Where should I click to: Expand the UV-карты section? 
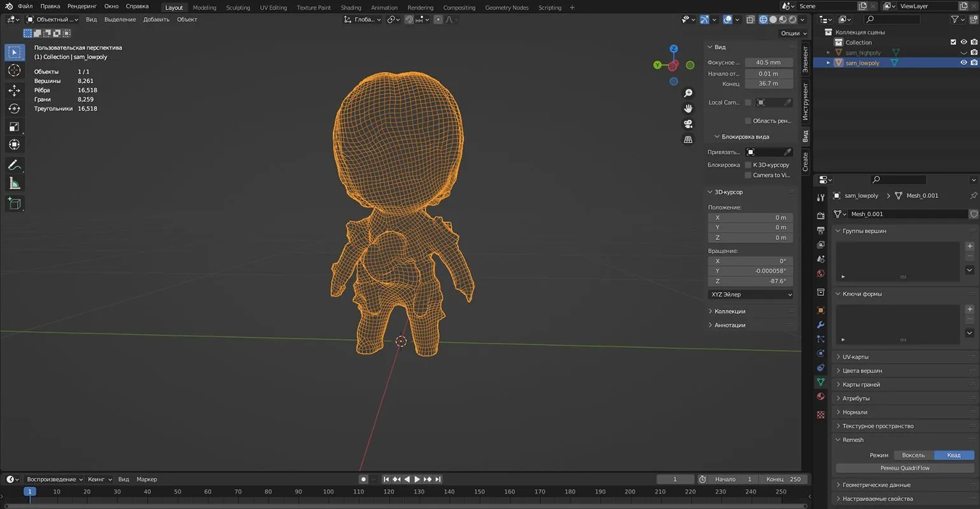[x=855, y=357]
